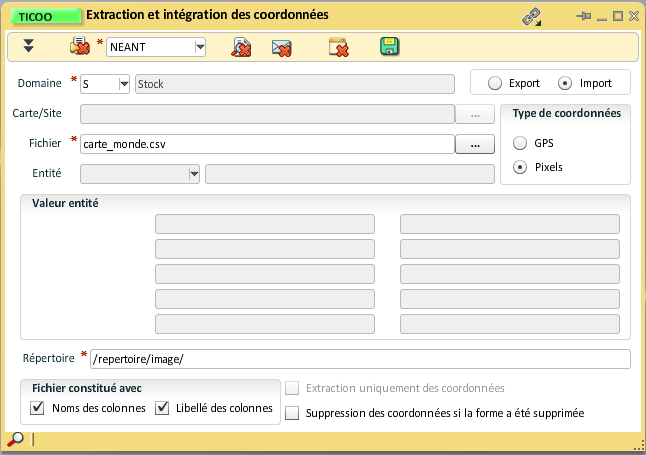Image resolution: width=646 pixels, height=455 pixels.
Task: Toggle Libellé des colonnes checkbox
Action: point(162,408)
